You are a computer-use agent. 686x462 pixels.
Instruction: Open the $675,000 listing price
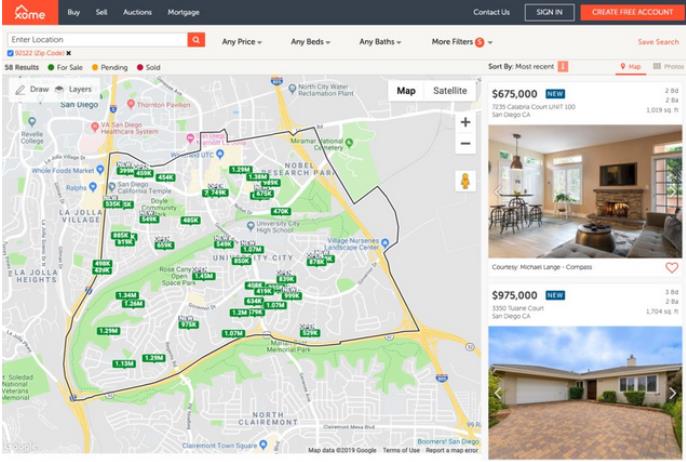click(514, 94)
